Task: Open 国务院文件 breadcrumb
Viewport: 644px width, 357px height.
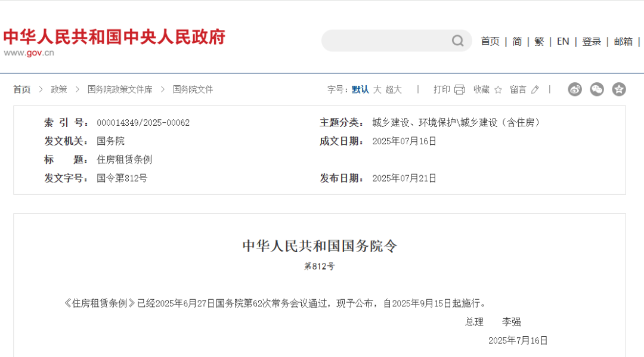Action: (193, 89)
